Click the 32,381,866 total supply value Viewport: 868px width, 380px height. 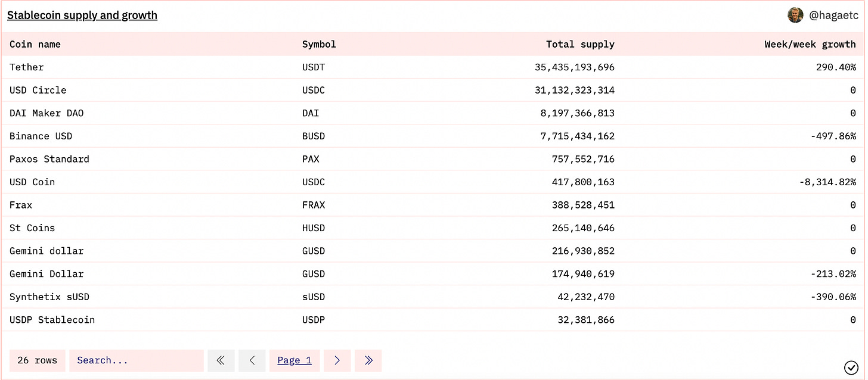coord(586,320)
